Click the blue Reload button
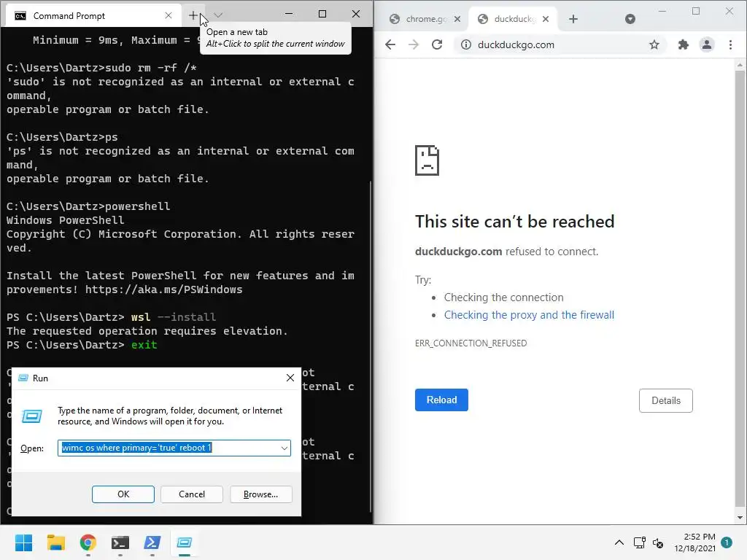 tap(441, 400)
